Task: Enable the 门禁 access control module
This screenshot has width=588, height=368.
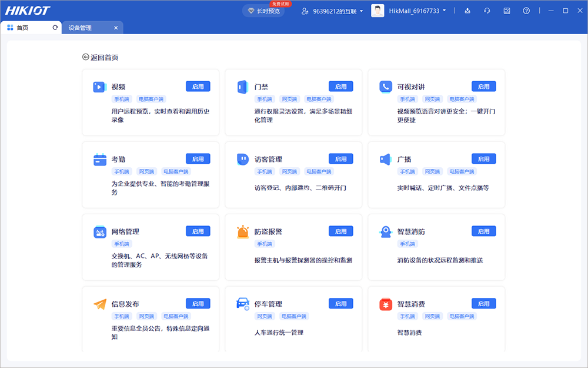Action: [x=340, y=87]
